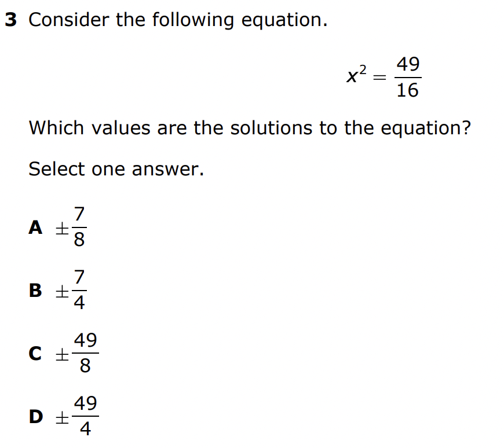Click the "Consider the following equation." text
The height and width of the screenshot is (448, 504).
pyautogui.click(x=178, y=20)
